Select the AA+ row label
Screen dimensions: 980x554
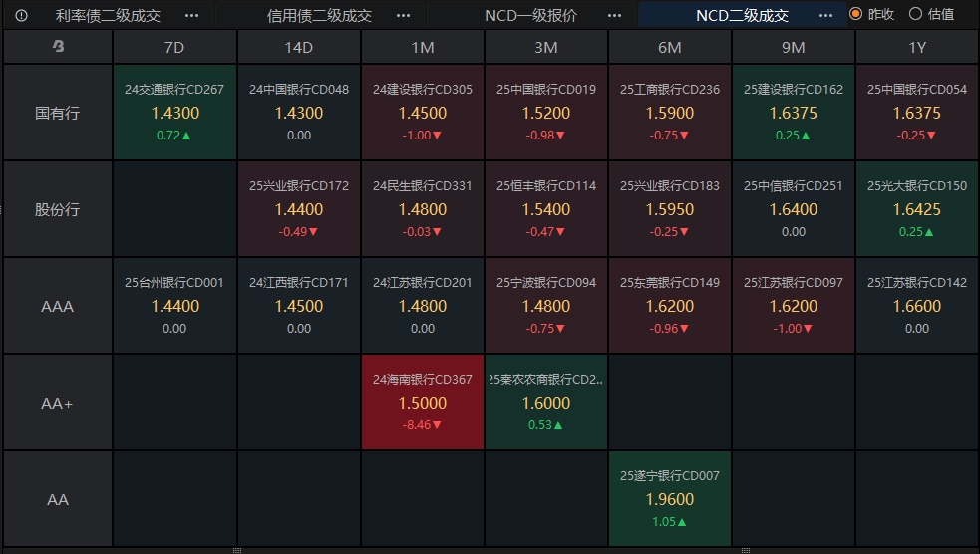58,403
